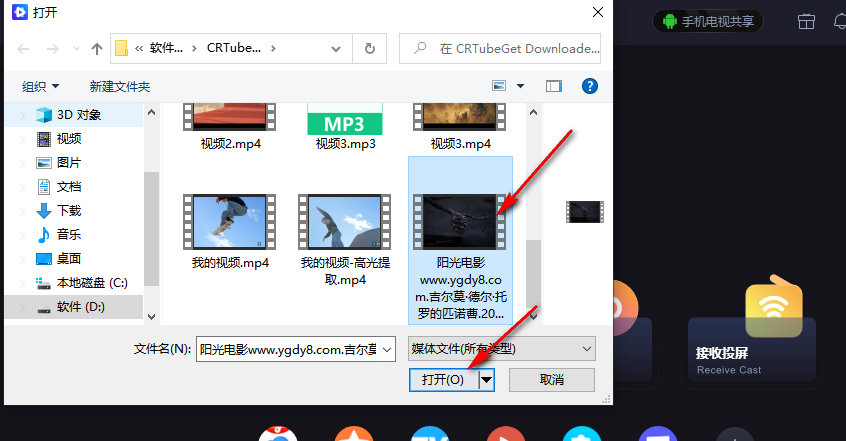The width and height of the screenshot is (846, 441).
Task: Select 软件 (D:) drive
Action: point(74,307)
